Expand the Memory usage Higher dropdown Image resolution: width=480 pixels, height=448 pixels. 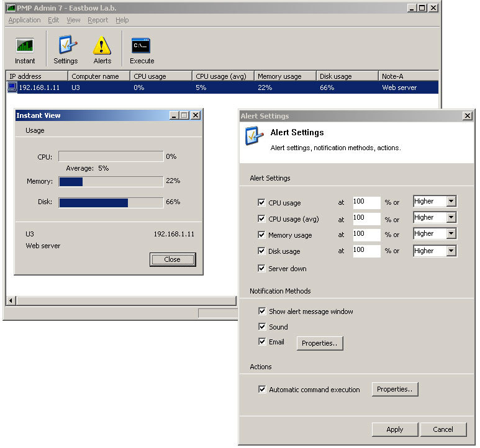point(451,234)
